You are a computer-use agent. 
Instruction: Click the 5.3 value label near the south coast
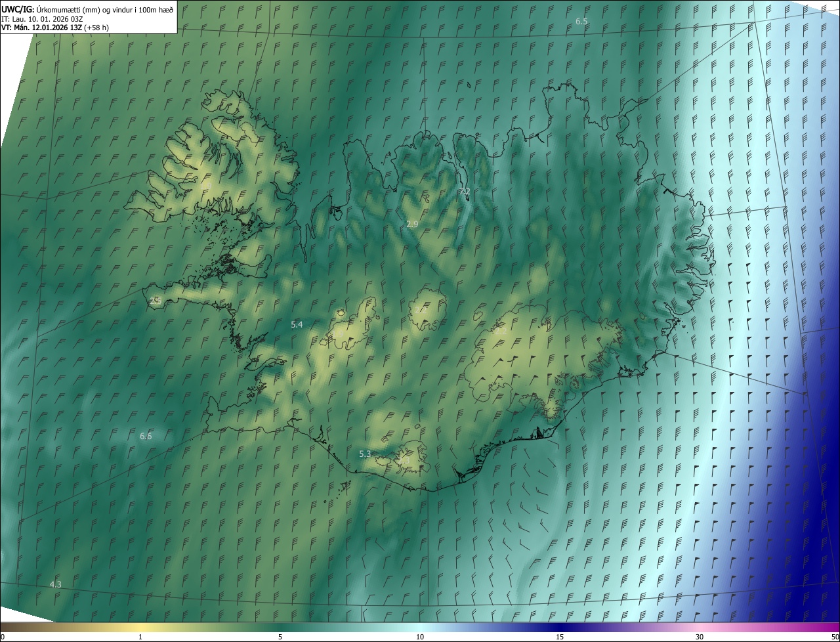[366, 454]
